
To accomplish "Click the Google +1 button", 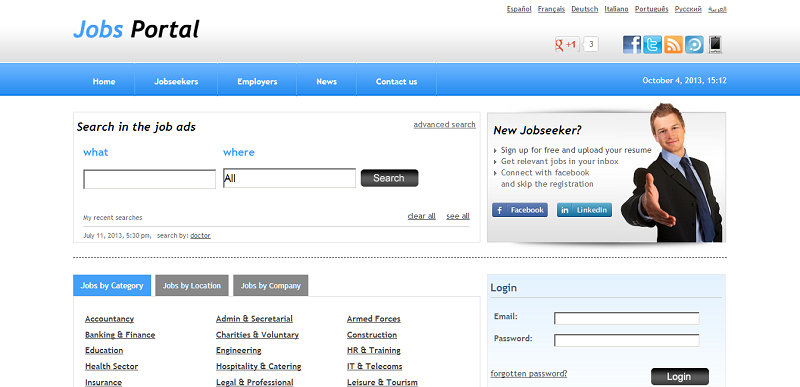I will (x=566, y=45).
